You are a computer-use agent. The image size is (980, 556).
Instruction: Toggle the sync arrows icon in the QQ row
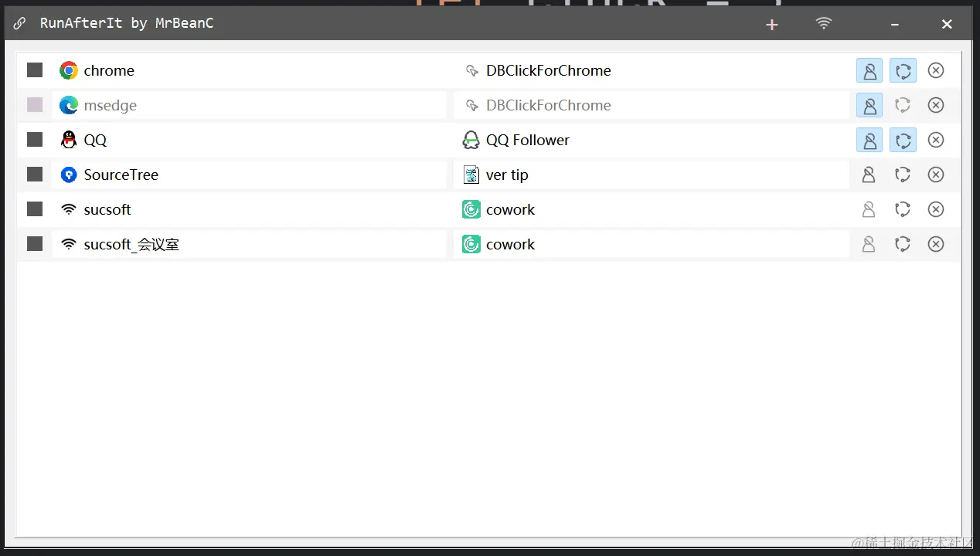pyautogui.click(x=903, y=140)
